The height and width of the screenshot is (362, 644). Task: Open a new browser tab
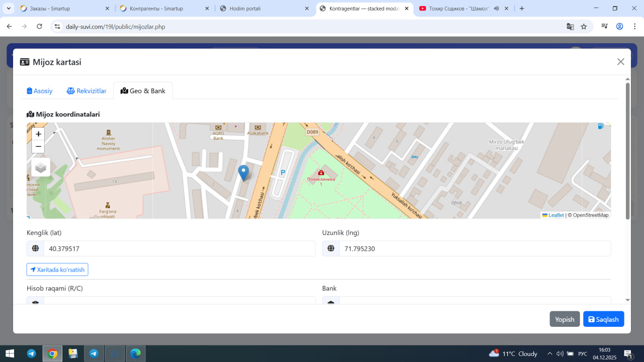522,9
